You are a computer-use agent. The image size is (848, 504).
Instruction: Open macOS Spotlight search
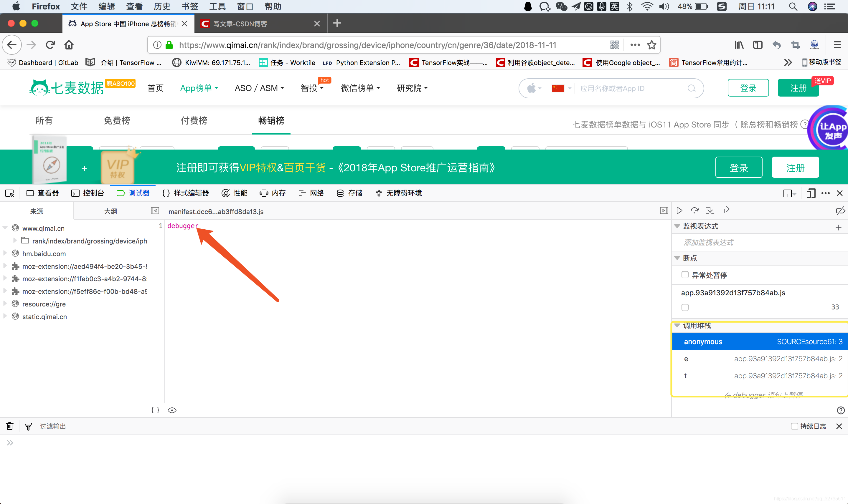pos(793,6)
